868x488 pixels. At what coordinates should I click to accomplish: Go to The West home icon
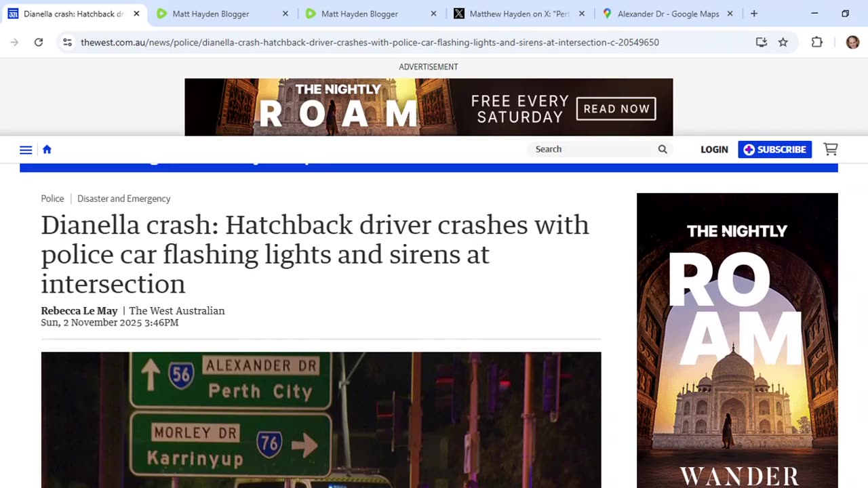point(47,150)
